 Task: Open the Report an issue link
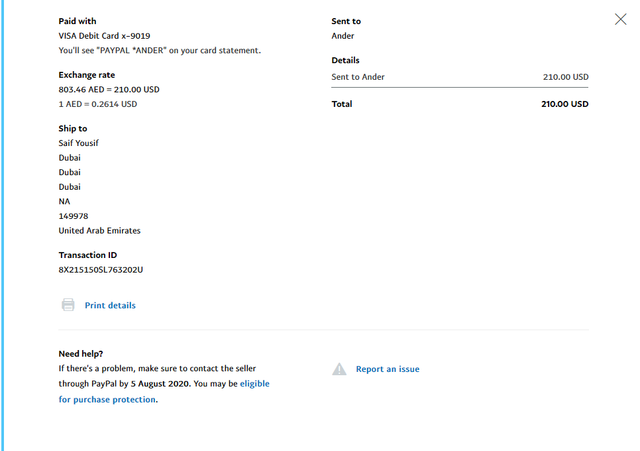click(x=388, y=369)
